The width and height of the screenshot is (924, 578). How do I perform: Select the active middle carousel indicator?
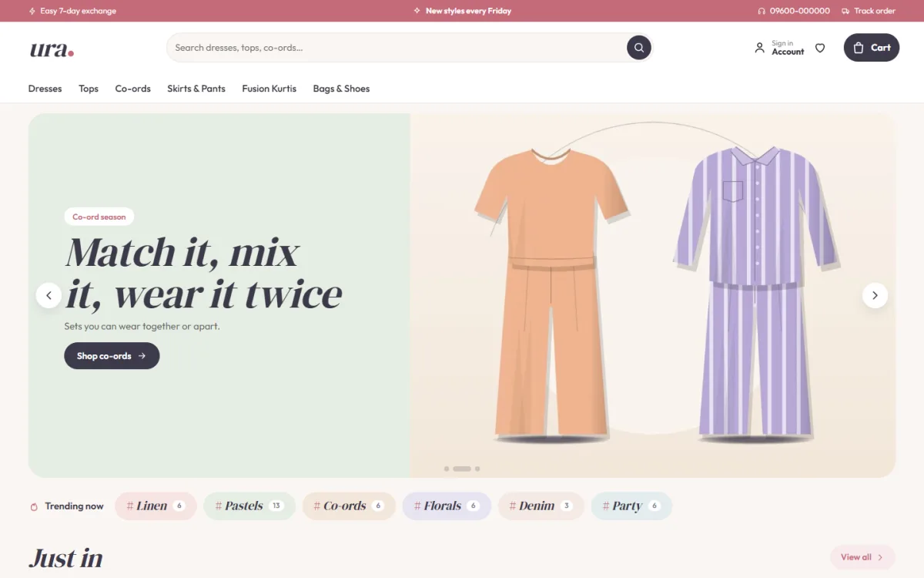(x=462, y=469)
